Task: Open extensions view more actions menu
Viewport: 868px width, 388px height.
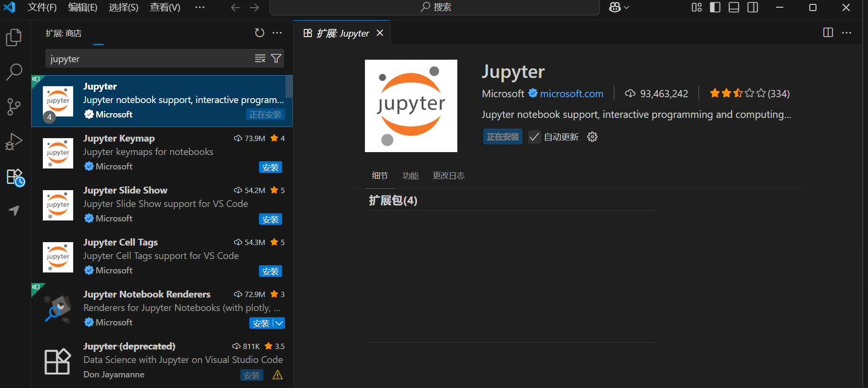Action: click(x=277, y=33)
